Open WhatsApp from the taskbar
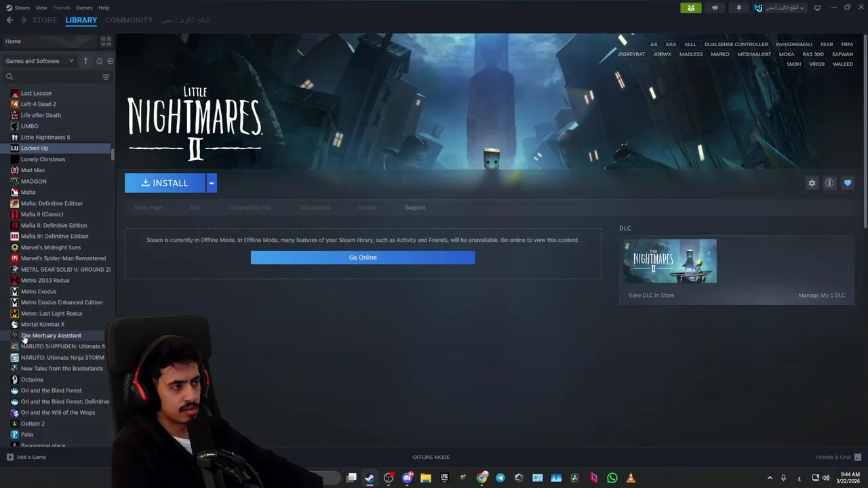This screenshot has height=488, width=868. tap(612, 478)
